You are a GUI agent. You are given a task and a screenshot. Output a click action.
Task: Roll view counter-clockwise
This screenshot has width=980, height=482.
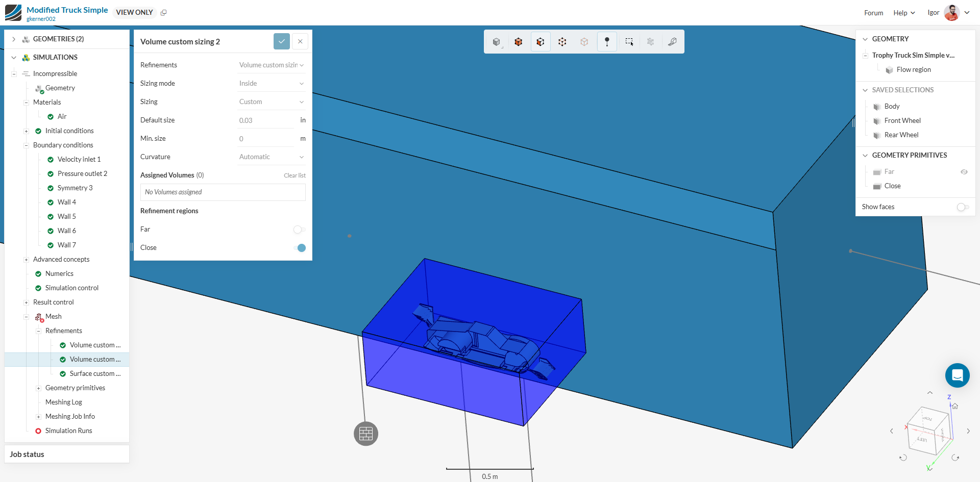(x=903, y=458)
